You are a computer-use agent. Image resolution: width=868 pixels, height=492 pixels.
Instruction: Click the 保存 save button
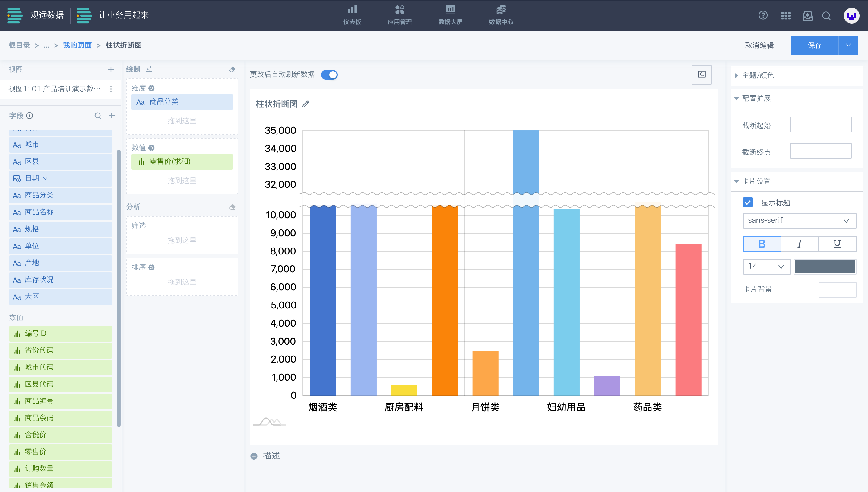[x=814, y=45]
